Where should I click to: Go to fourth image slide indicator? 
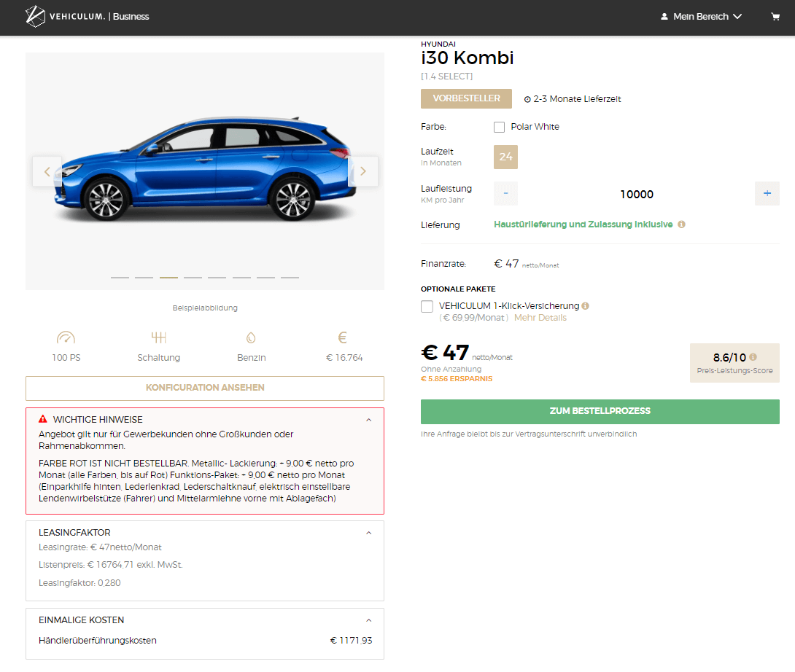(x=193, y=278)
